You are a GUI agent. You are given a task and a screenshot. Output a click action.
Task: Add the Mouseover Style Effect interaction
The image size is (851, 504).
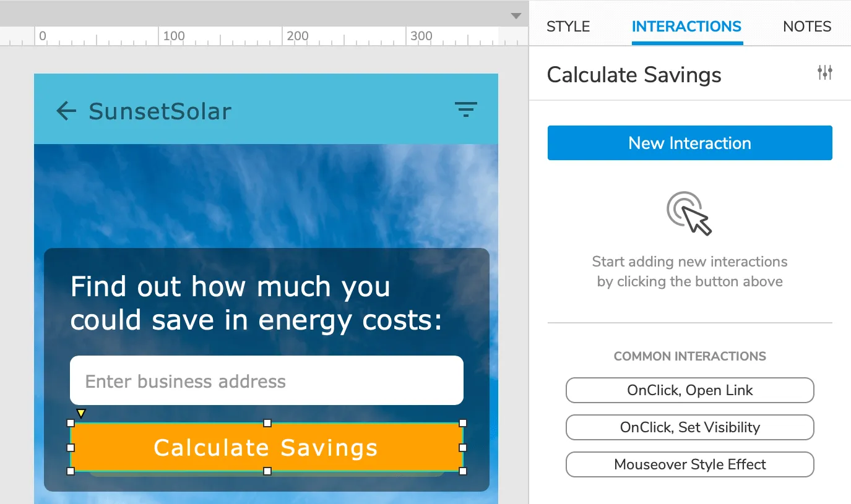[x=689, y=464]
